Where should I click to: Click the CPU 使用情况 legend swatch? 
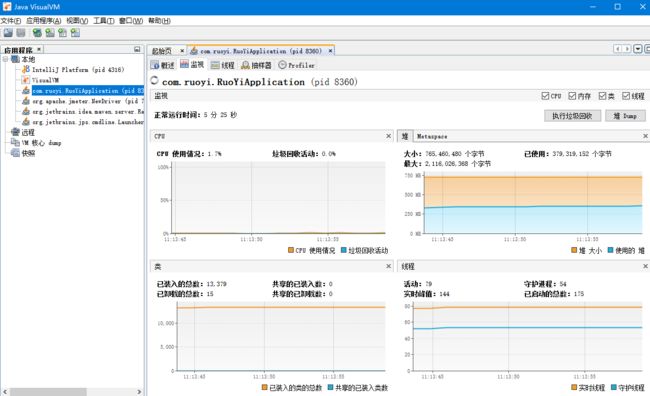291,250
